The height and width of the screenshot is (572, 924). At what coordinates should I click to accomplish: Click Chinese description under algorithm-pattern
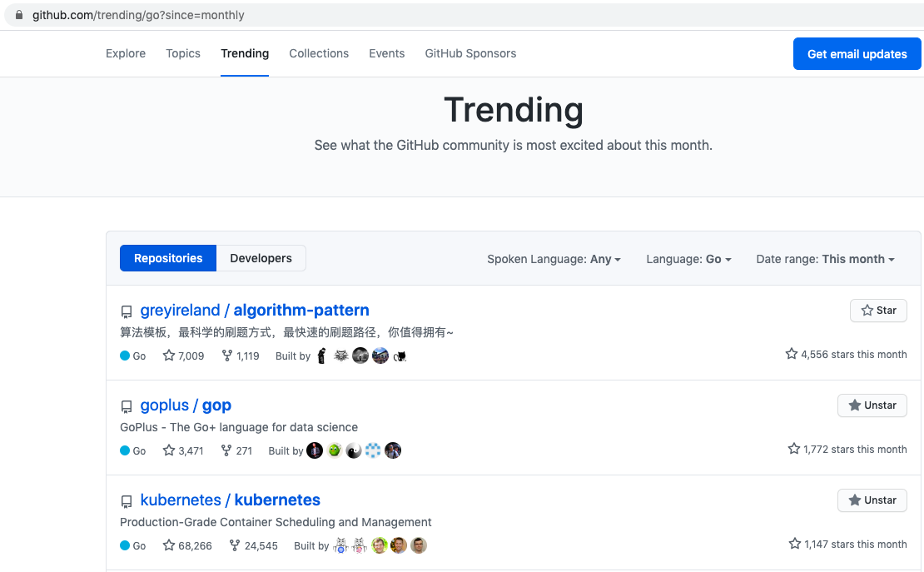[x=286, y=332]
